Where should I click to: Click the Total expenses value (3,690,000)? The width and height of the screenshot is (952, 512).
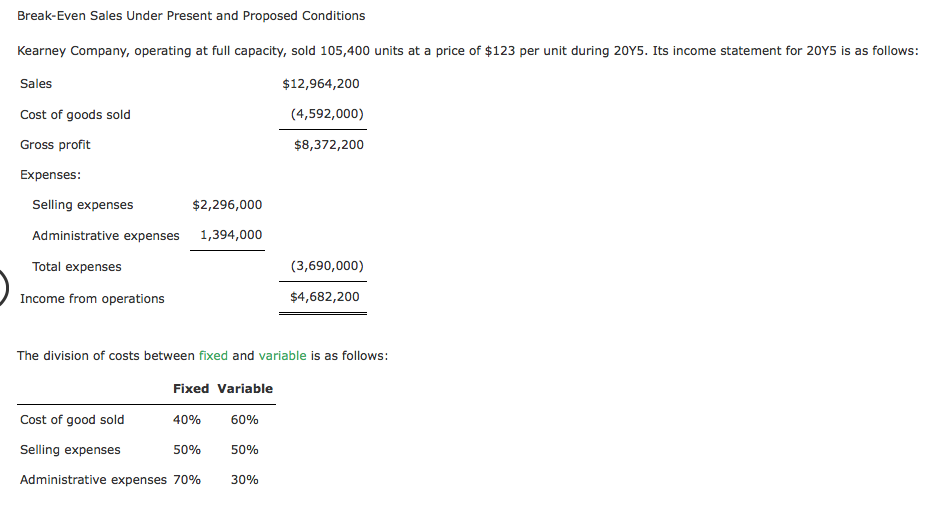click(x=327, y=267)
